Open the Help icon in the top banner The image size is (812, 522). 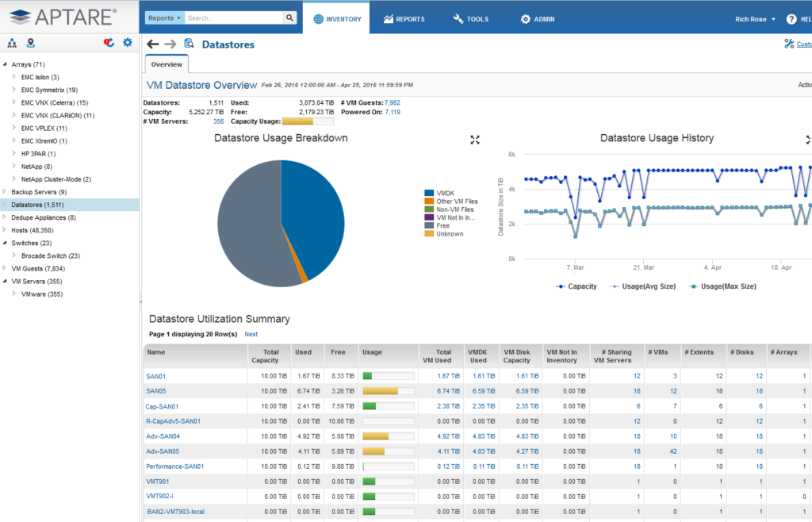790,18
